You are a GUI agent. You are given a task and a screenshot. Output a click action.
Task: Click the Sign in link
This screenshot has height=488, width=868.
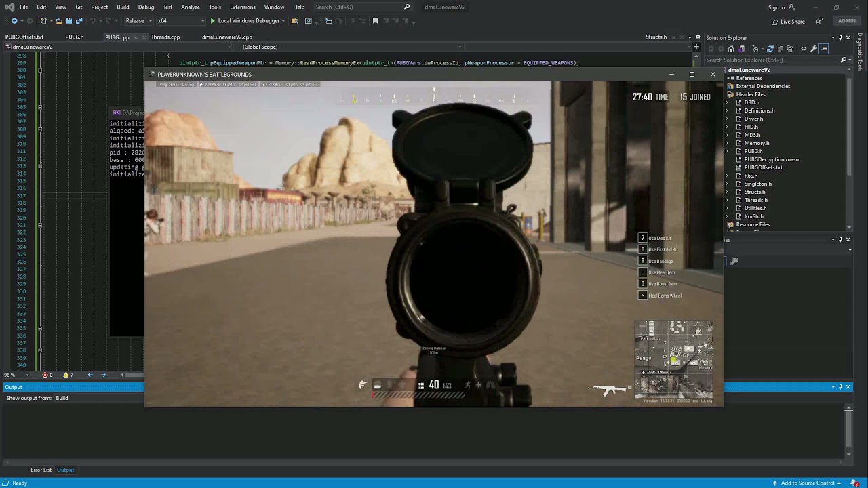[776, 7]
